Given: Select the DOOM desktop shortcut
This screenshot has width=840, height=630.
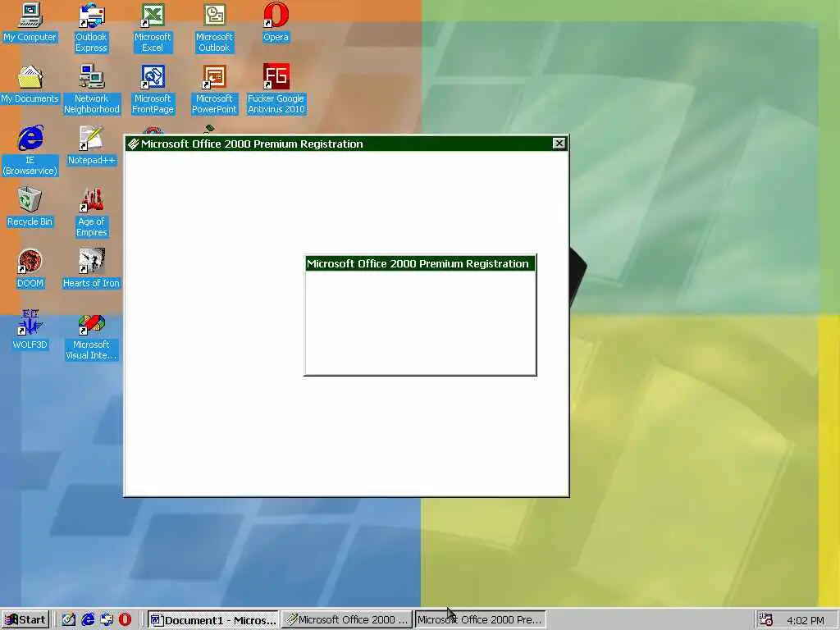Looking at the screenshot, I should coord(30,269).
